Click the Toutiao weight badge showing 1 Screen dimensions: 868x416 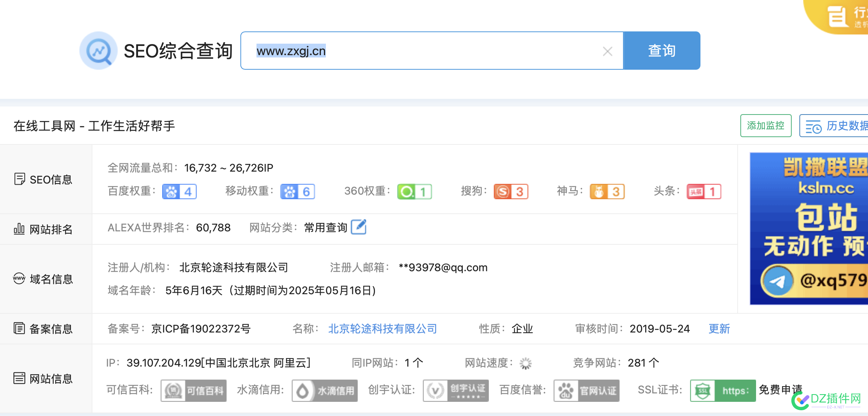click(704, 191)
